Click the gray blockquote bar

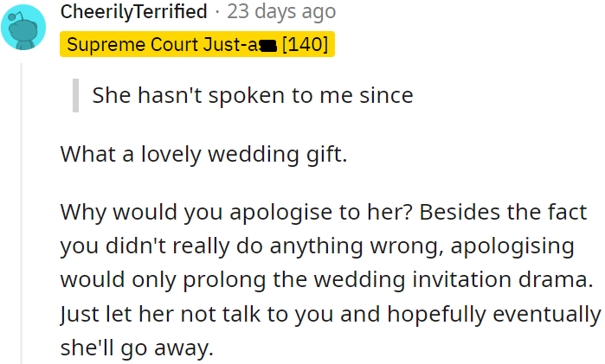coord(75,95)
